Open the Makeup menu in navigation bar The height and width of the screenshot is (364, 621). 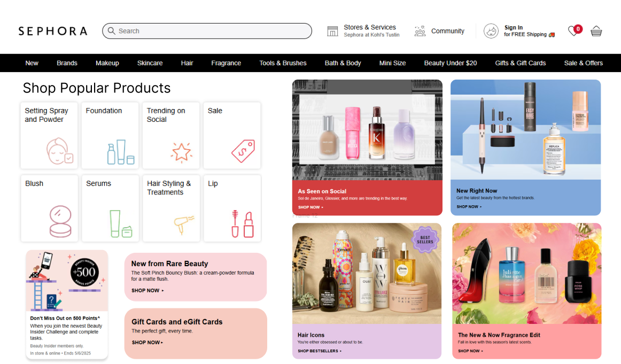[107, 63]
